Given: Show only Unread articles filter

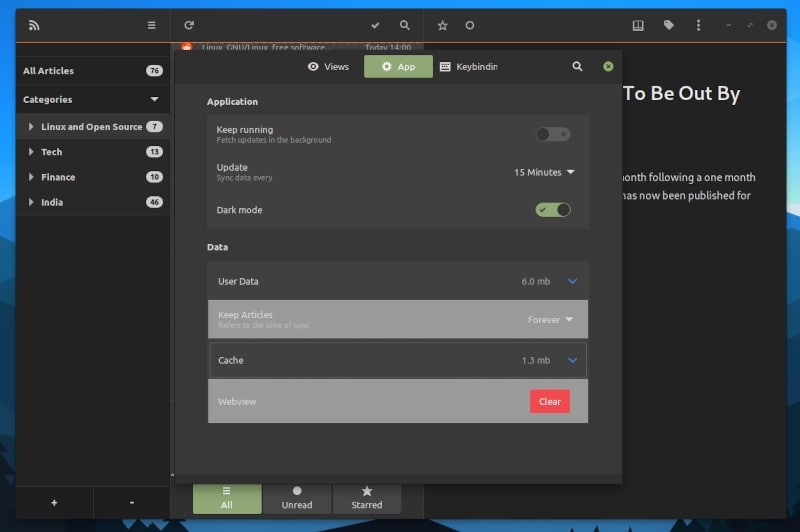Looking at the screenshot, I should 297,498.
